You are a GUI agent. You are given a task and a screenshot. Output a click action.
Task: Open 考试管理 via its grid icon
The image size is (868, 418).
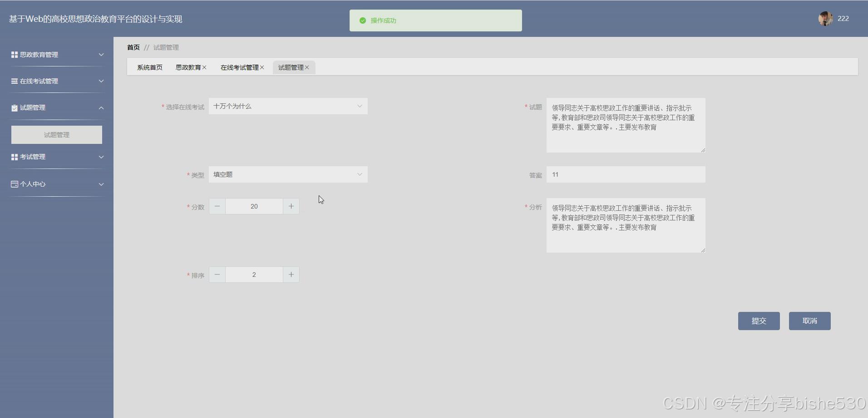coord(14,157)
